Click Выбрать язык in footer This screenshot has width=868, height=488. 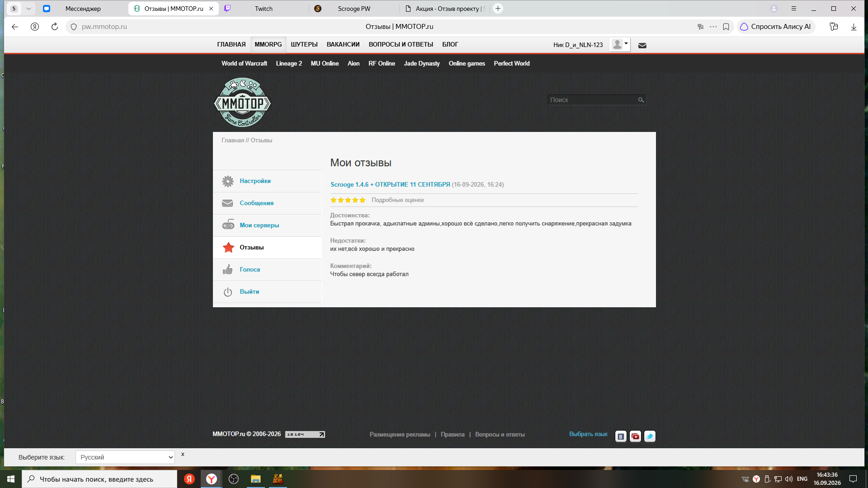pos(588,434)
